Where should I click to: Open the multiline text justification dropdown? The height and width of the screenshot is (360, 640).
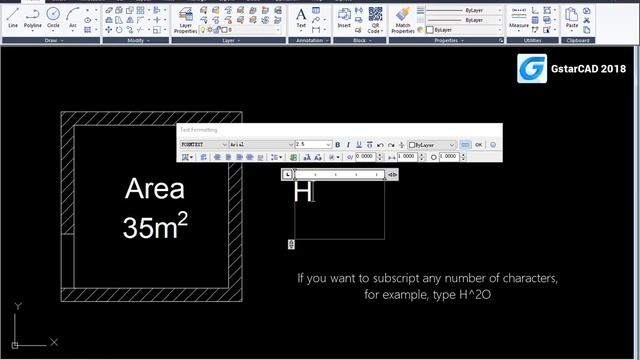click(x=187, y=157)
